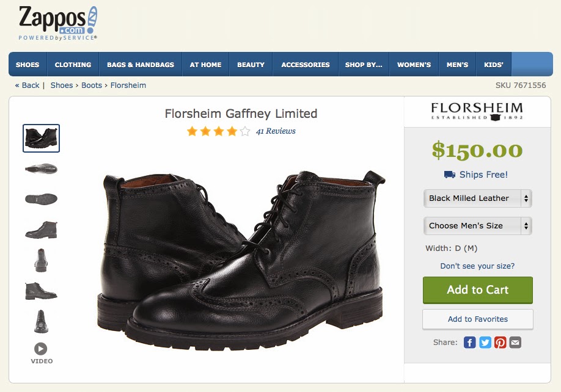Open the Black Milled Leather color dropdown
Screen dimensions: 561x392
click(477, 198)
